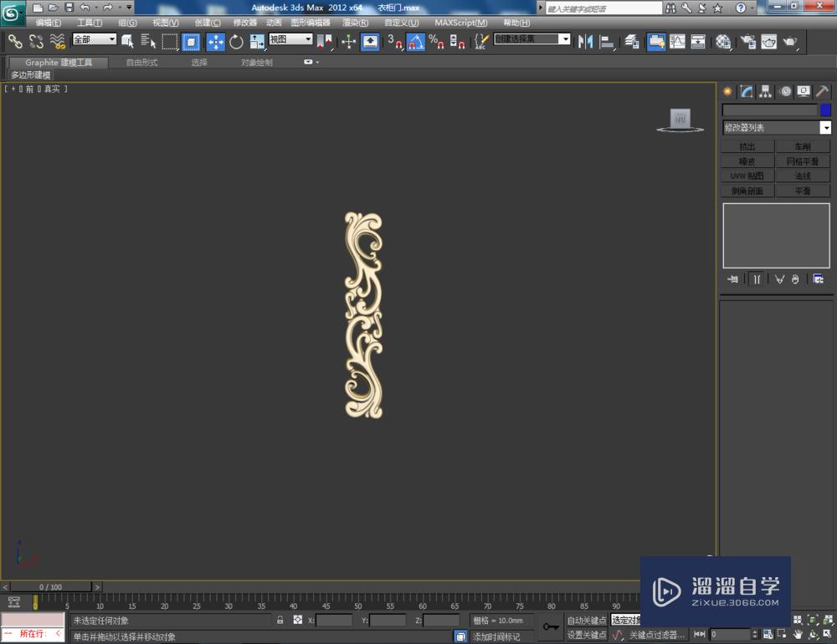The width and height of the screenshot is (837, 644).
Task: Click the 多边形建模 panel button
Action: 30,75
